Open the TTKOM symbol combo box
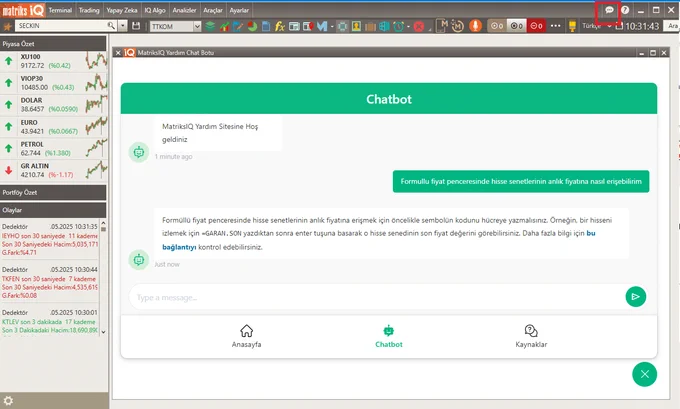 point(175,26)
